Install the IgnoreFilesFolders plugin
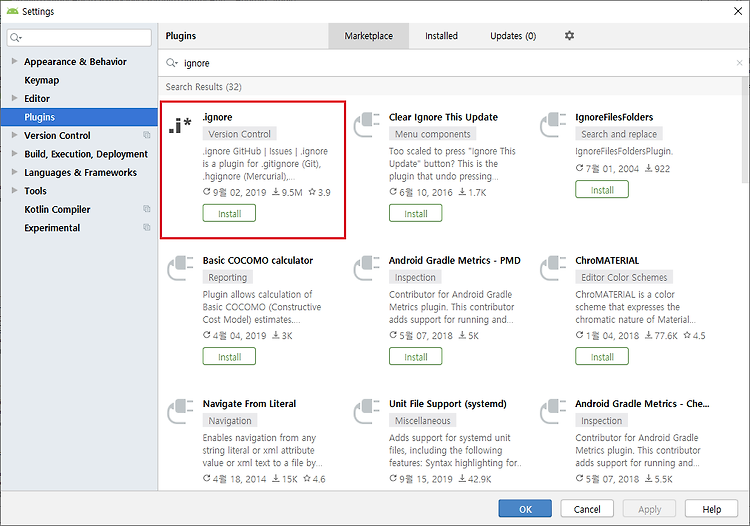750x526 pixels. click(x=602, y=189)
